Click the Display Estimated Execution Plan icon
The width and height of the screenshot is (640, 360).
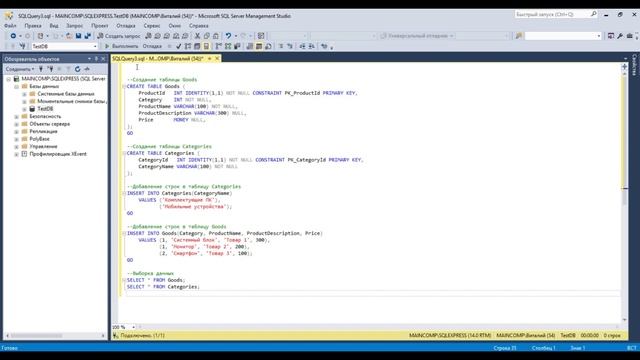click(x=188, y=46)
